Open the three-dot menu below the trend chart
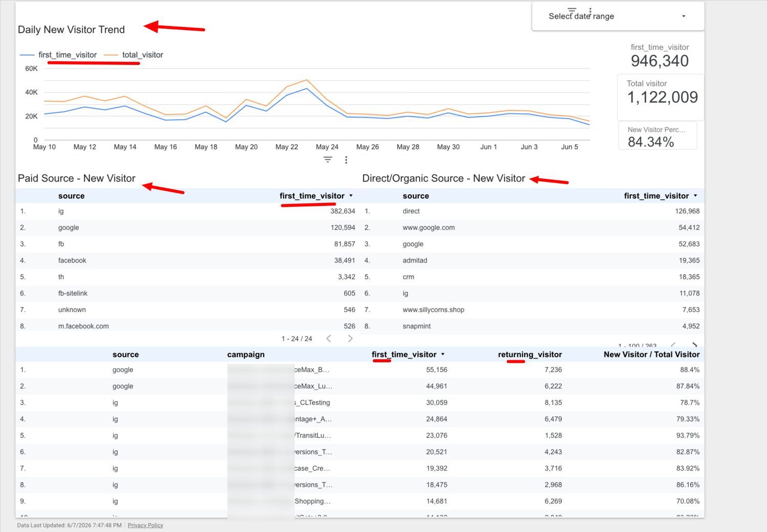767x532 pixels. tap(346, 160)
